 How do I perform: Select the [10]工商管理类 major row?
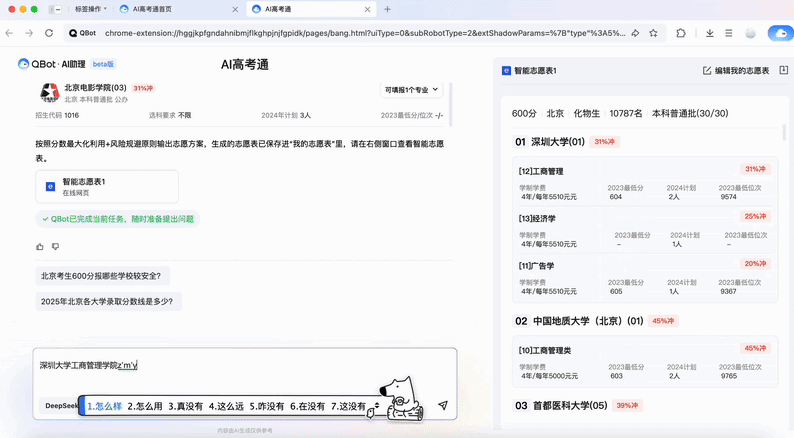click(645, 362)
